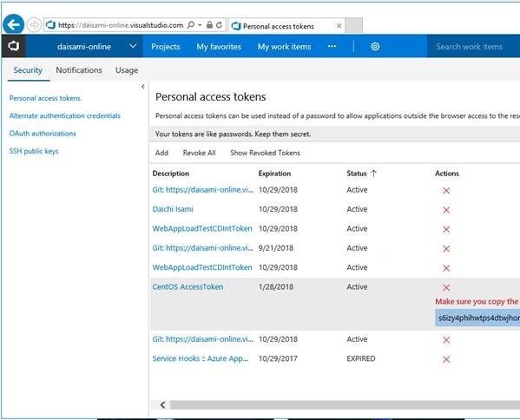This screenshot has height=420, width=520.
Task: Open the address bar dropdown arrow
Action: point(200,25)
